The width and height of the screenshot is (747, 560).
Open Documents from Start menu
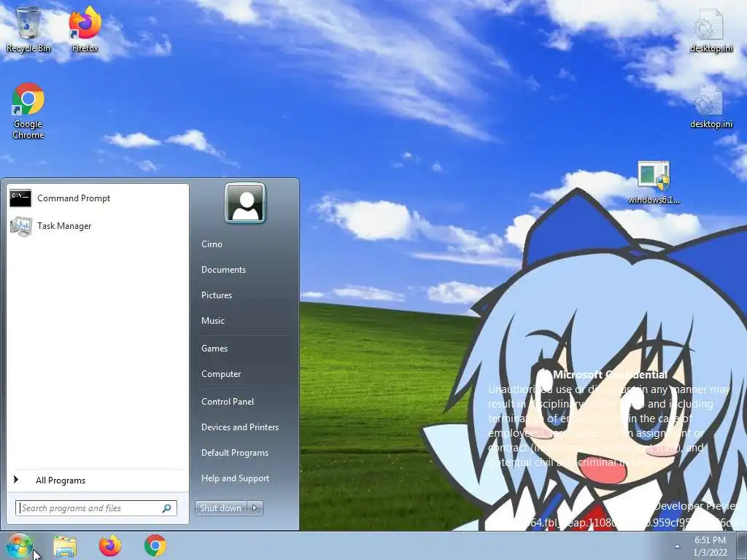tap(223, 270)
